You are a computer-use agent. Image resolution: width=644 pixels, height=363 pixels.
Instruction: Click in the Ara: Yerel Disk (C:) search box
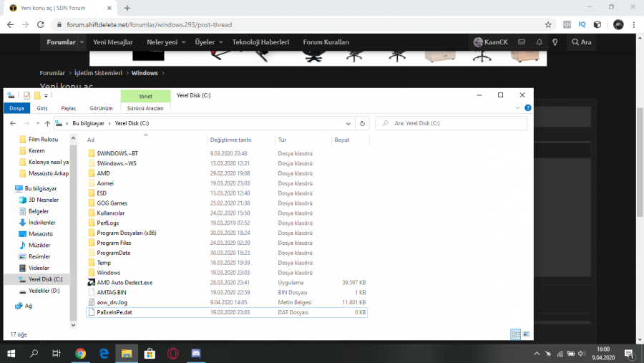tap(452, 123)
